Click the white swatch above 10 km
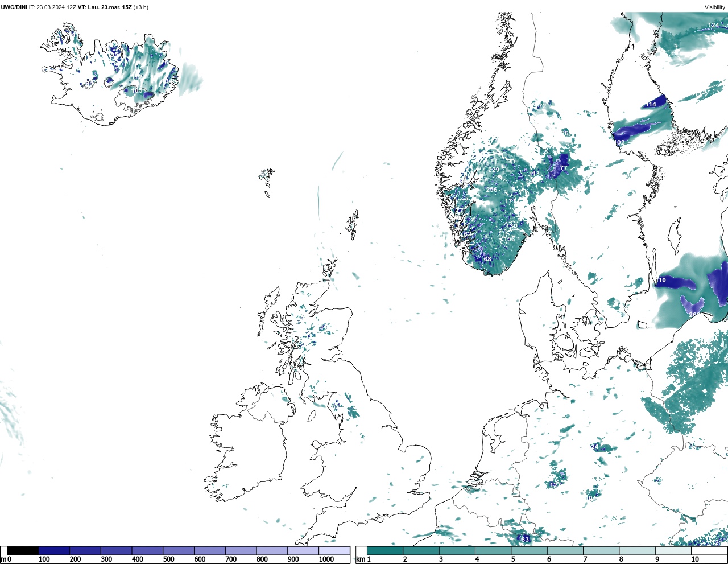Image resolution: width=728 pixels, height=564 pixels. click(x=709, y=550)
